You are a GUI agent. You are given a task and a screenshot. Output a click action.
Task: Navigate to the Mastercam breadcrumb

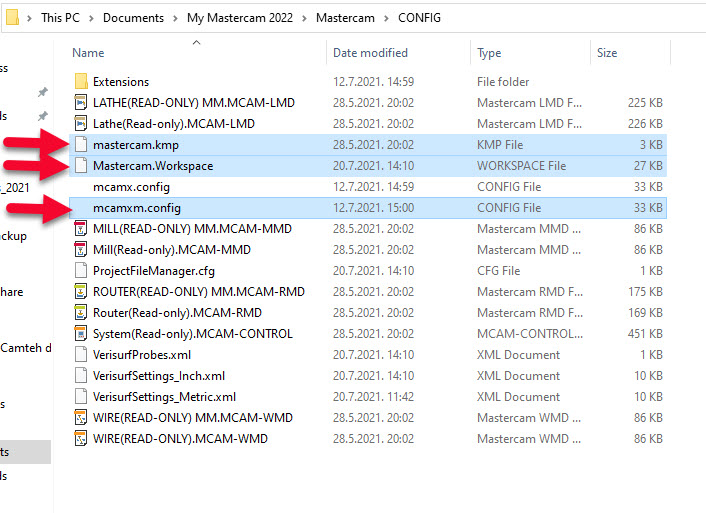point(345,18)
